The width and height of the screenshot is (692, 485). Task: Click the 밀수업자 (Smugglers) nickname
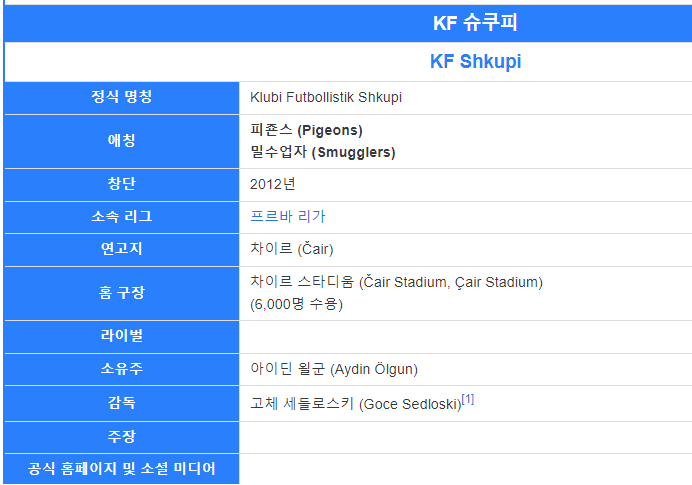coord(323,152)
